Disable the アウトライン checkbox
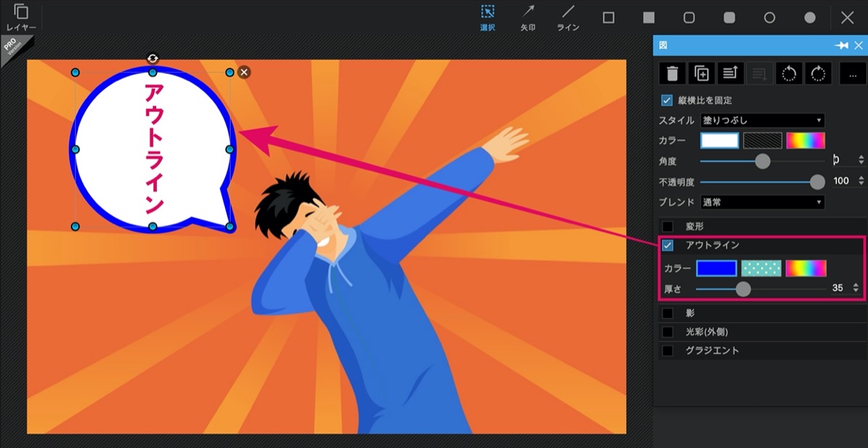 click(668, 245)
